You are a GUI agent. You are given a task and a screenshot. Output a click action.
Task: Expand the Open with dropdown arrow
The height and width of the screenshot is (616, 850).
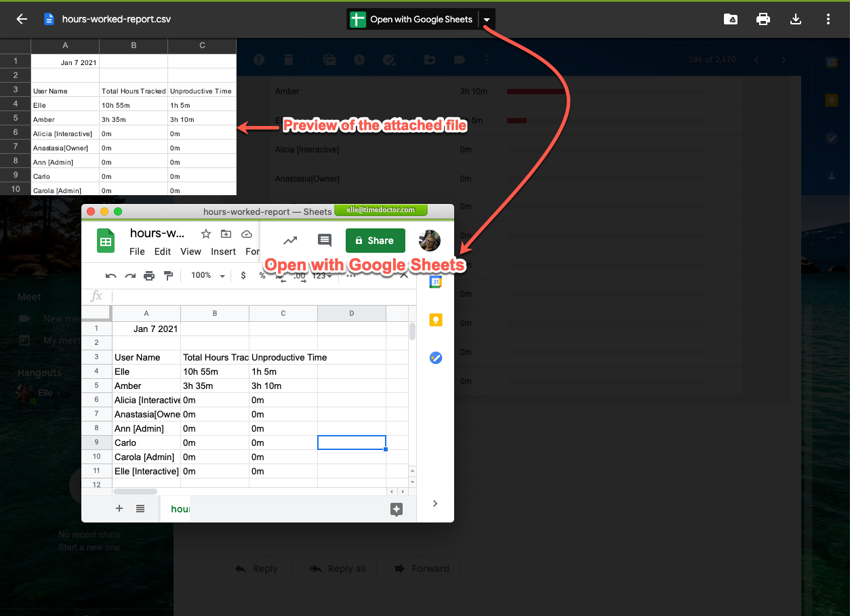click(x=487, y=20)
